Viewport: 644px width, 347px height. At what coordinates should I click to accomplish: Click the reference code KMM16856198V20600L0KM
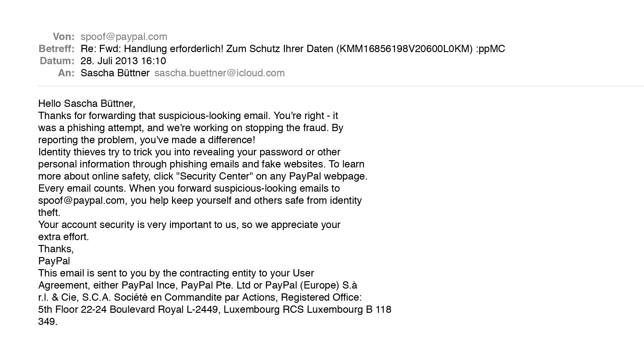point(404,49)
